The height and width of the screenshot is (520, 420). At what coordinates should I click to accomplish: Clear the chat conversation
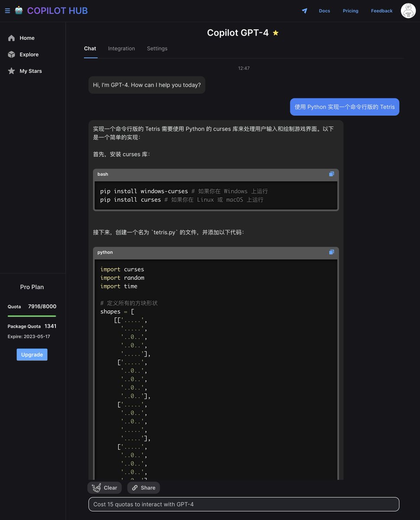(x=104, y=487)
